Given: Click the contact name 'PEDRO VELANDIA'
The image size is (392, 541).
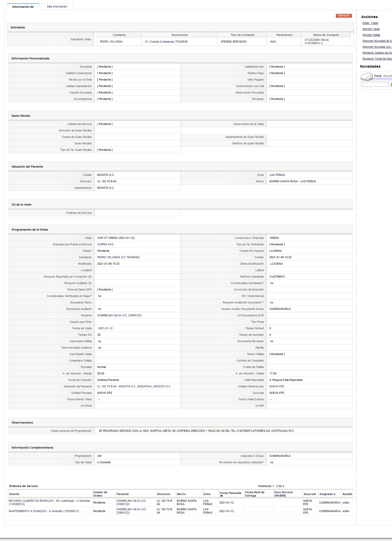Looking at the screenshot, I should (x=111, y=42).
